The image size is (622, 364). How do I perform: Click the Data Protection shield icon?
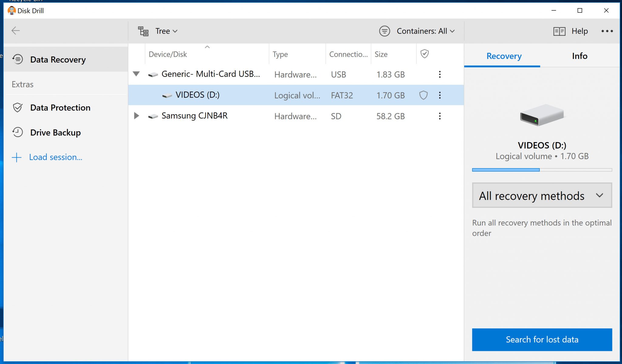pos(18,107)
